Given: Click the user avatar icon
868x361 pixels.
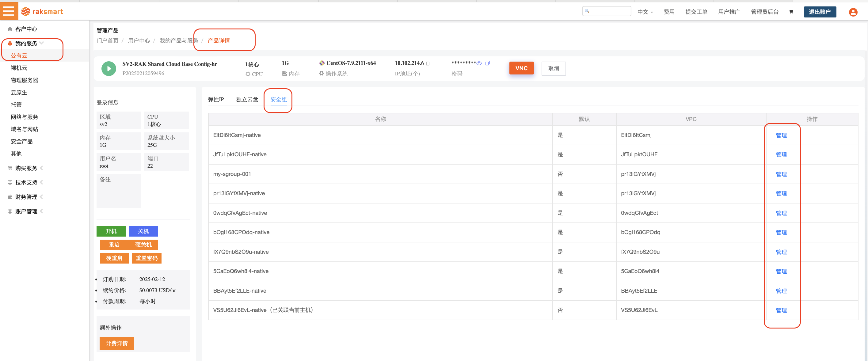Looking at the screenshot, I should (853, 12).
